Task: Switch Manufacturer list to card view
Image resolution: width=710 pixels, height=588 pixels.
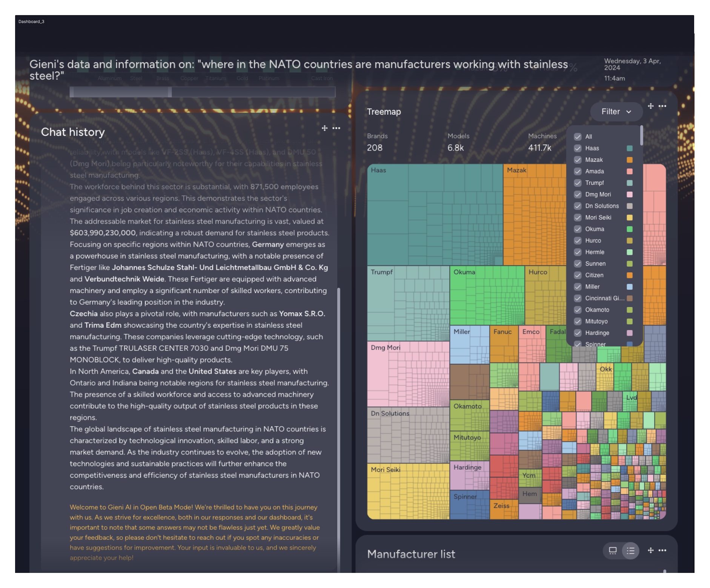Action: point(613,551)
